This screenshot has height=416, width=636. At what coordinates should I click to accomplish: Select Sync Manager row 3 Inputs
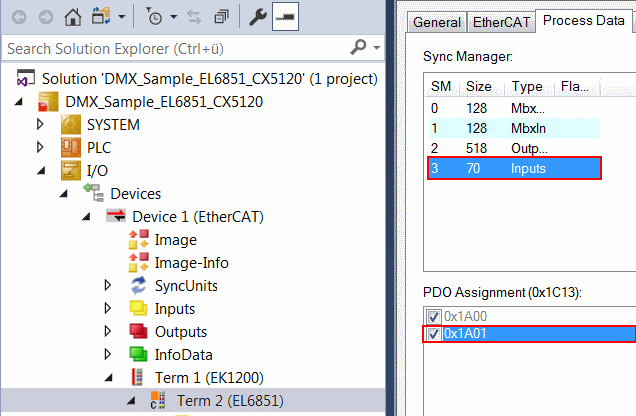tap(514, 168)
